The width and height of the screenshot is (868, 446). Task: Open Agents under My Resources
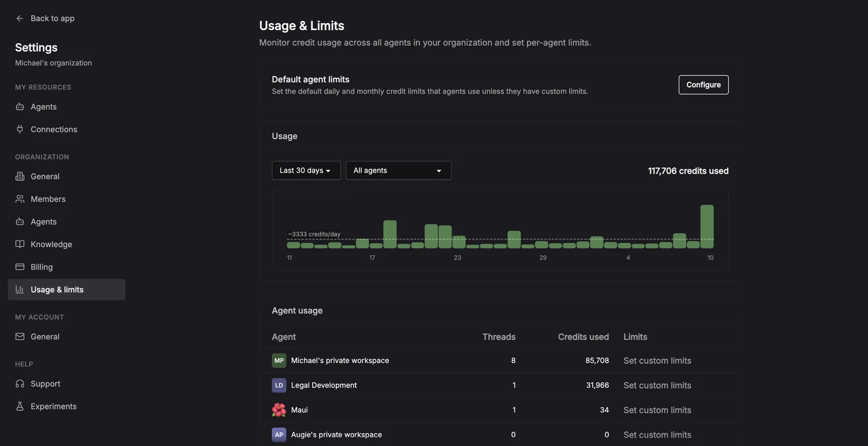(x=66, y=107)
